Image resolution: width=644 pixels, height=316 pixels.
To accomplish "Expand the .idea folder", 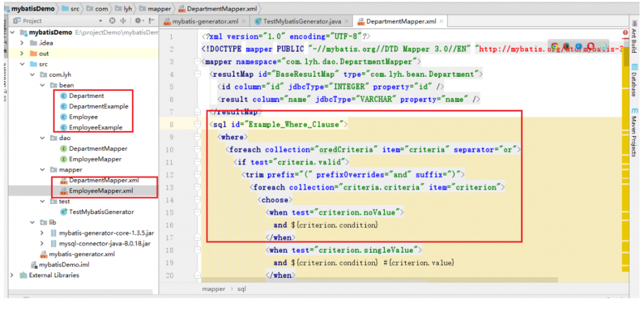I will pyautogui.click(x=22, y=43).
